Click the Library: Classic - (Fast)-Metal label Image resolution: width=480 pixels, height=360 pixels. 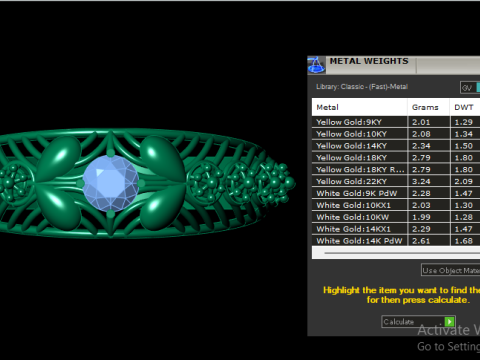click(x=362, y=87)
